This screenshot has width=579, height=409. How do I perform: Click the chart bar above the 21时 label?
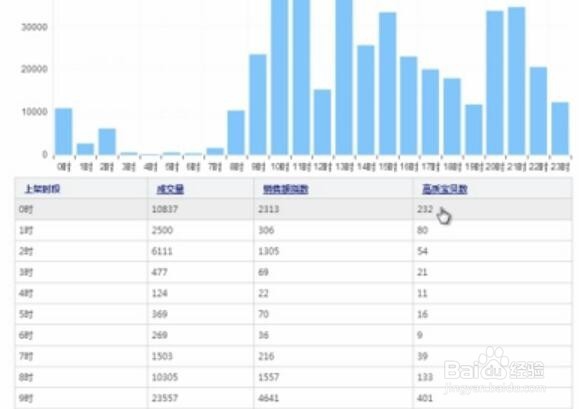coord(517,81)
